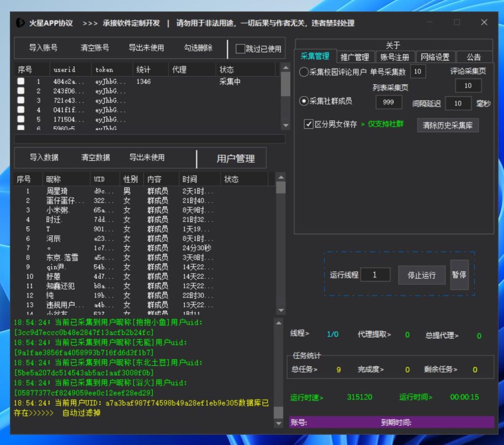Screen dimensions: 504x445
Task: Click the 暂停 button
Action: pyautogui.click(x=459, y=275)
